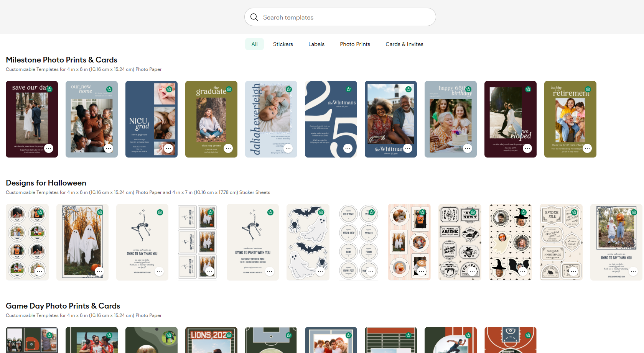Go to the Photo Prints tab
The height and width of the screenshot is (353, 644).
tap(355, 44)
